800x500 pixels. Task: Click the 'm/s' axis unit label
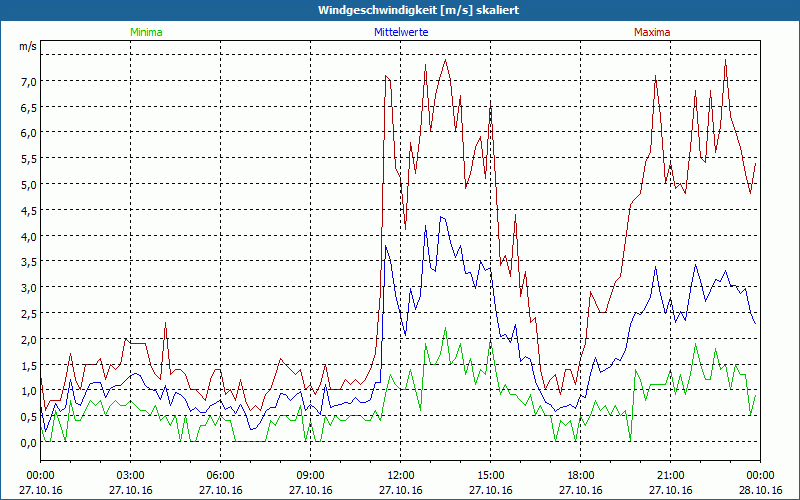pyautogui.click(x=28, y=46)
